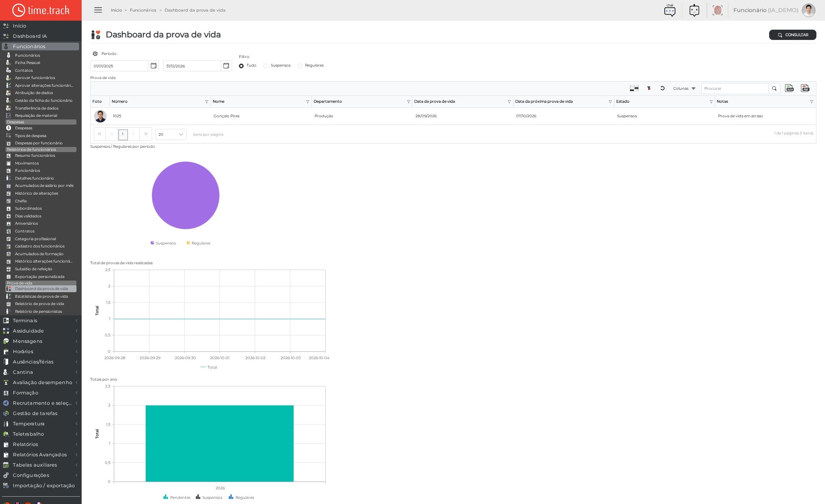Image resolution: width=825 pixels, height=504 pixels.
Task: Toggle Pendentes legend in bar chart
Action: tap(177, 497)
